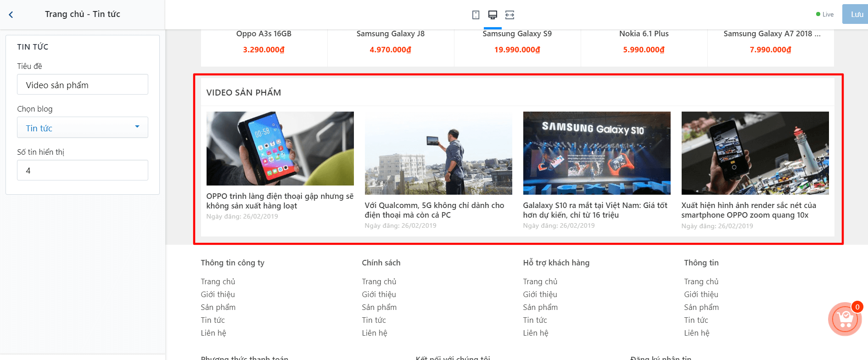Click Trang chủ under Chính sách
Viewport: 868px width, 360px height.
point(379,281)
